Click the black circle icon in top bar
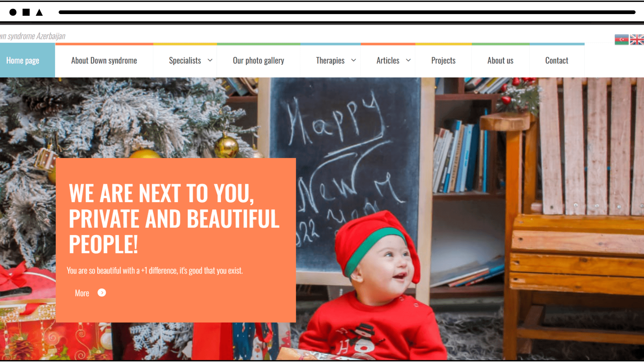The height and width of the screenshot is (362, 644). 13,12
